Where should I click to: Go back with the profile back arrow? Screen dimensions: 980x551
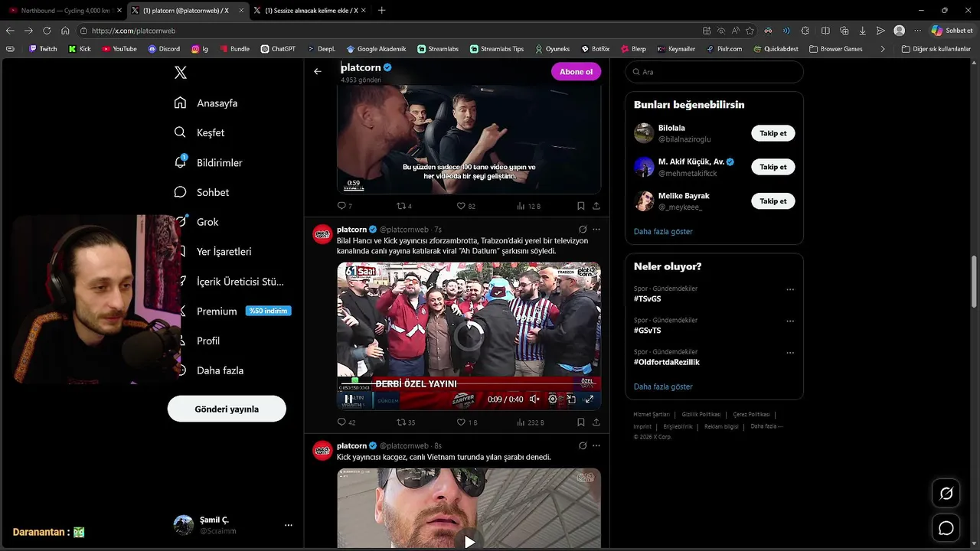[x=318, y=71]
